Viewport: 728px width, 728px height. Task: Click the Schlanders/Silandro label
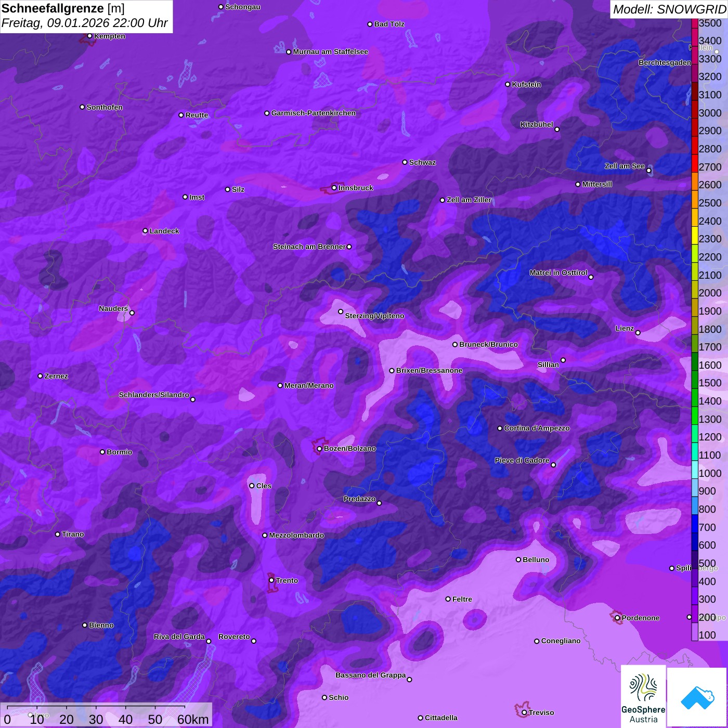coord(154,395)
